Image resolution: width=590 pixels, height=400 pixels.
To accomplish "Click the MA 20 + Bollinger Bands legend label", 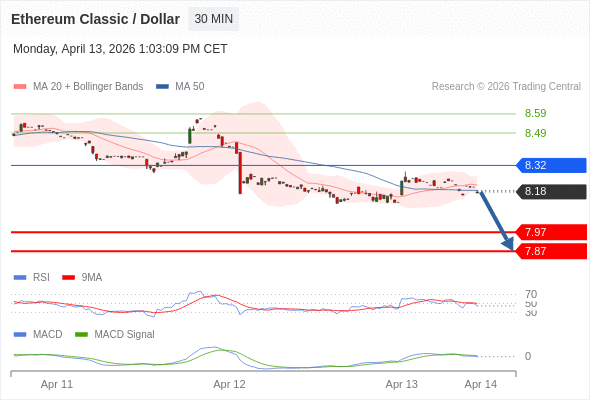I will tap(88, 87).
